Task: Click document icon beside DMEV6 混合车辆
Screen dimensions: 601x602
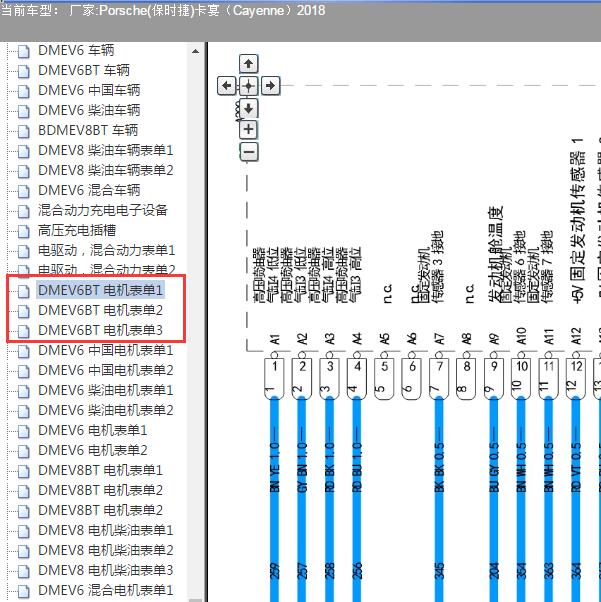Action: pos(24,191)
